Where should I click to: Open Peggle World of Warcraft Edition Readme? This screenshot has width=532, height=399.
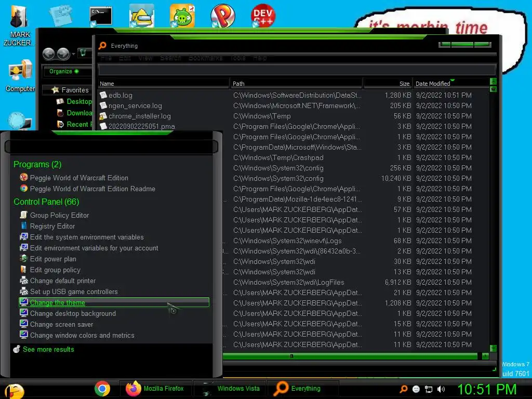(x=92, y=189)
